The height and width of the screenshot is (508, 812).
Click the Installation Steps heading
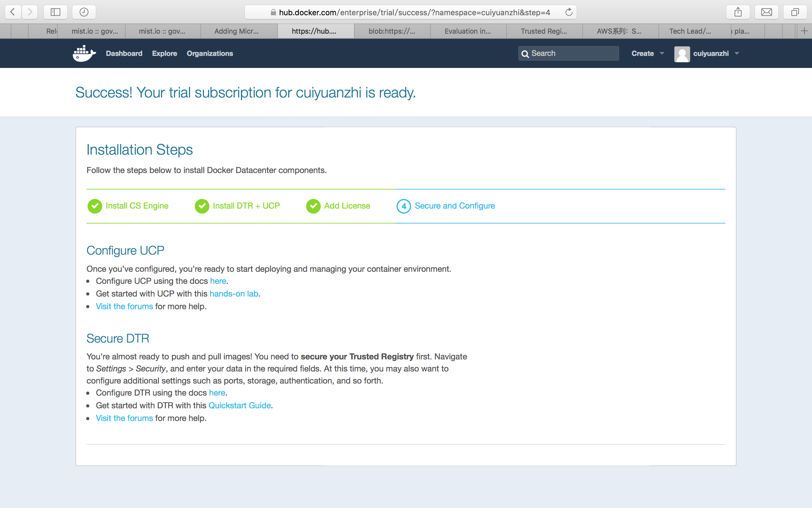click(x=140, y=150)
